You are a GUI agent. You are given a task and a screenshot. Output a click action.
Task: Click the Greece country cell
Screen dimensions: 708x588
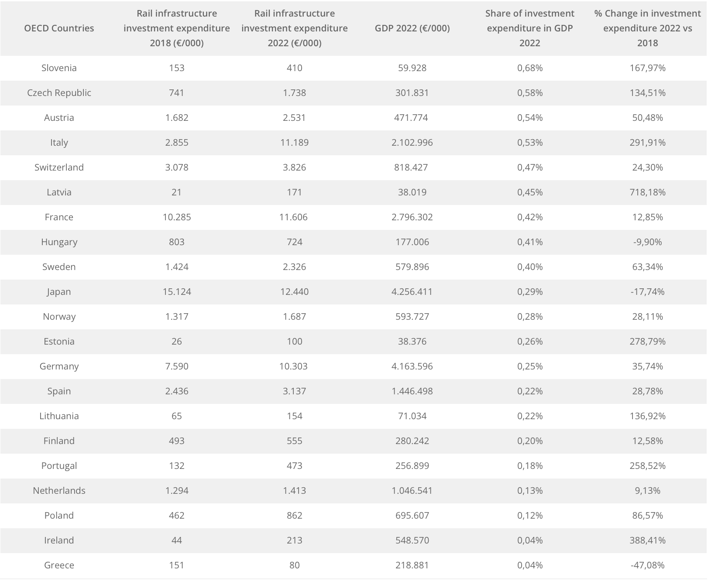59,565
